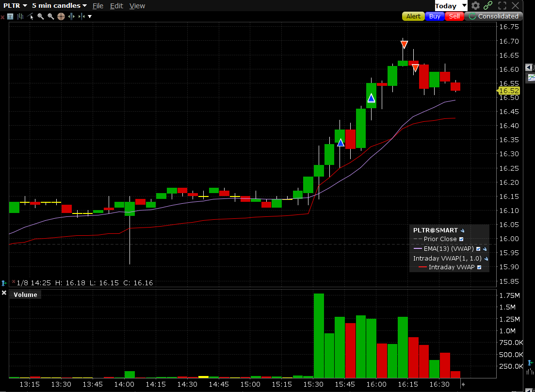Open the toolbar overflow arrow
Screen dimensions: 535x392
(90, 16)
